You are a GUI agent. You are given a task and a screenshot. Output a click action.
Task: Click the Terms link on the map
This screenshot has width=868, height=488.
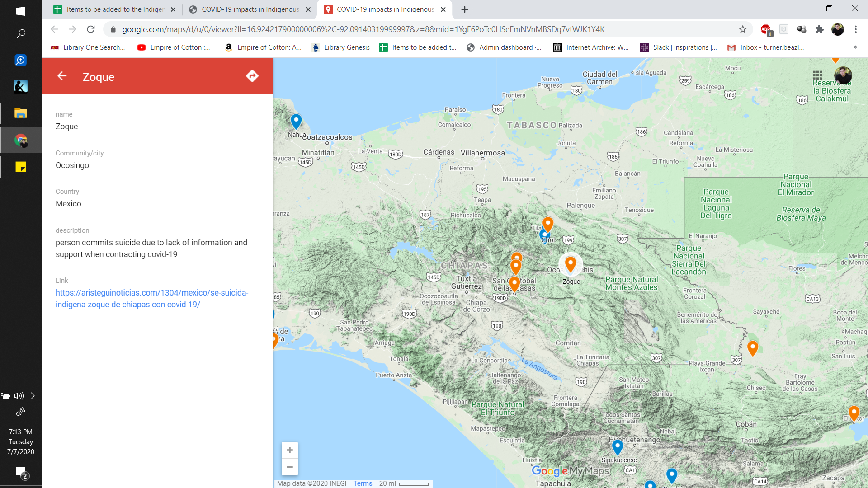click(363, 483)
